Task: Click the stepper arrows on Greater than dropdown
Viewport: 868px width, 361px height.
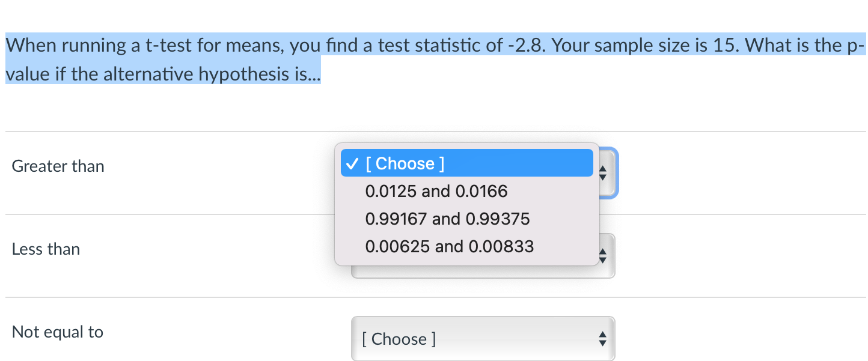Action: 602,174
